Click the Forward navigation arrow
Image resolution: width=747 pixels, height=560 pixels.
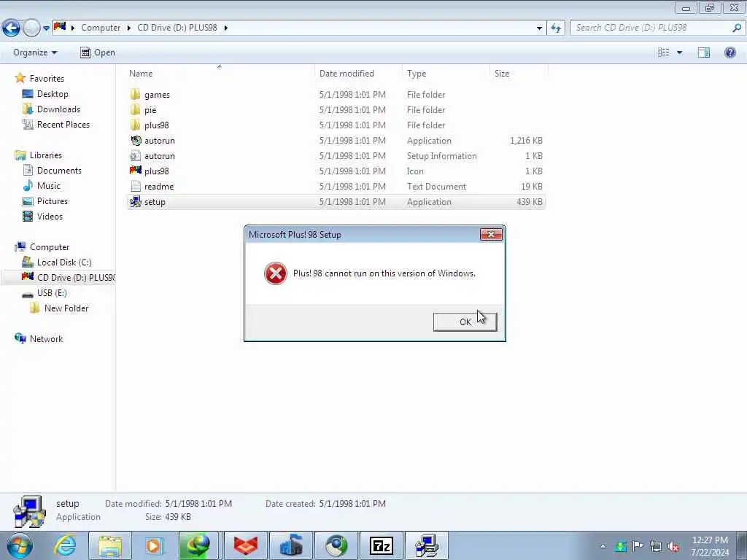coord(31,28)
